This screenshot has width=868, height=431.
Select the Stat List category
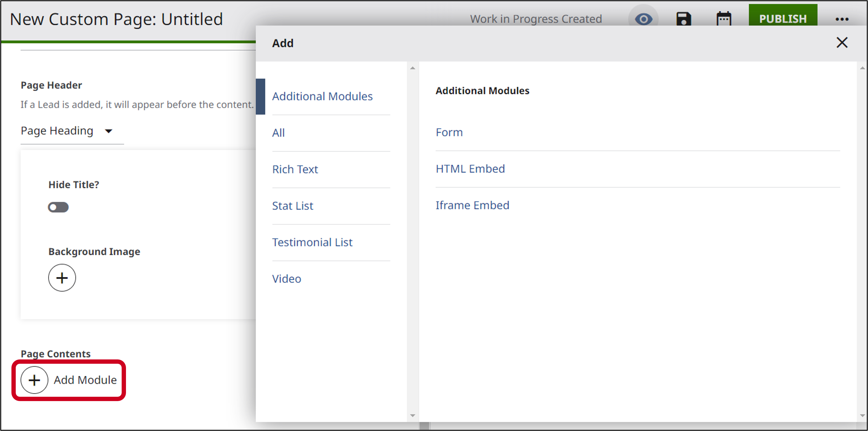(x=292, y=206)
